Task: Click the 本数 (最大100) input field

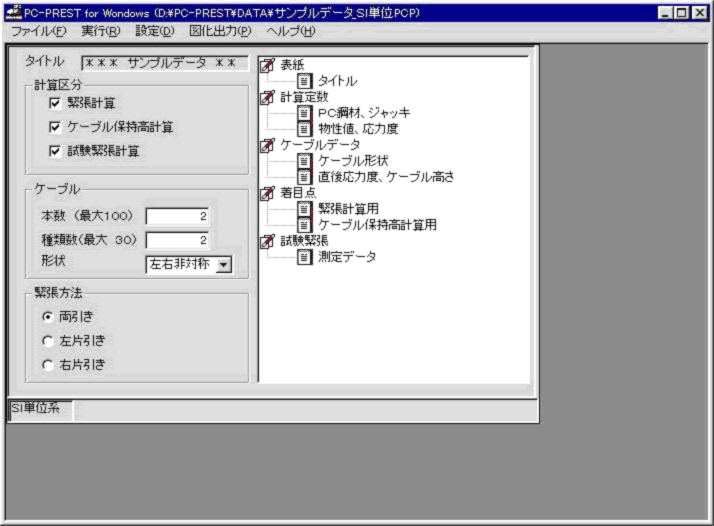Action: click(x=177, y=216)
